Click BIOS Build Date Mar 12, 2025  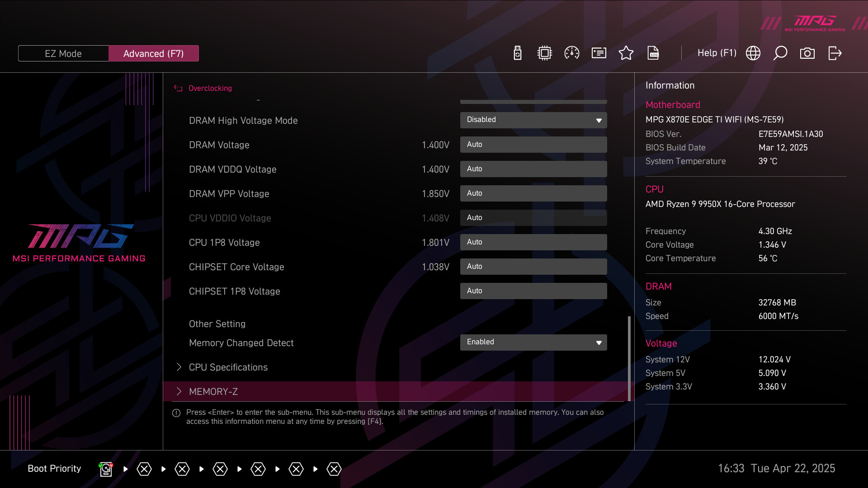pos(783,148)
